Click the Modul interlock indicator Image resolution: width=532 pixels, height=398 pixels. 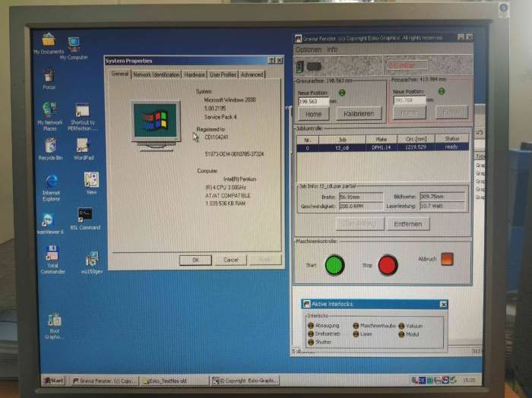pos(401,335)
